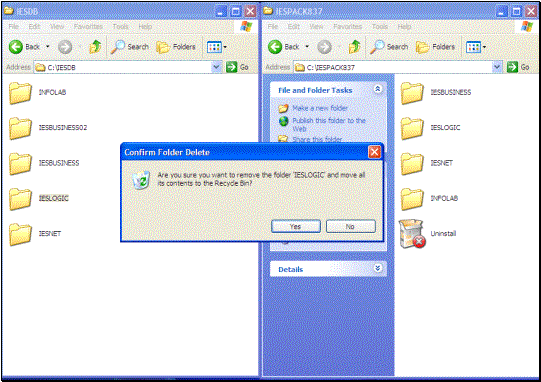
Task: Click Back button in IESPACK837 window
Action: click(x=284, y=47)
